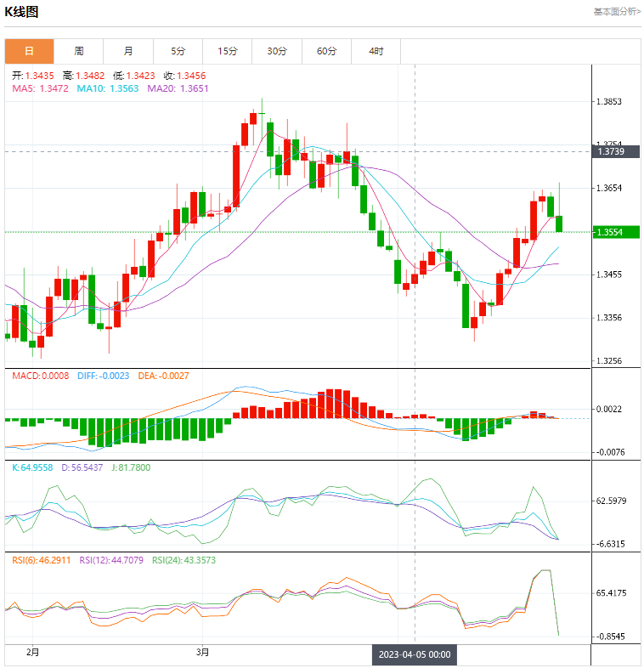Screen dimensions: 644x668
Task: Click the 1.3256 price axis label
Action: coord(609,361)
